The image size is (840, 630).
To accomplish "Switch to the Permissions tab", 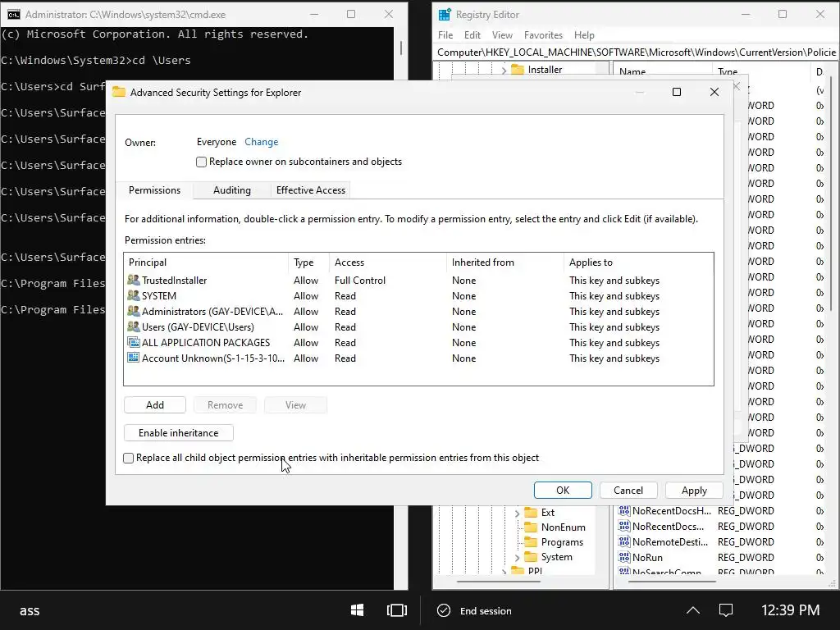I will 154,190.
